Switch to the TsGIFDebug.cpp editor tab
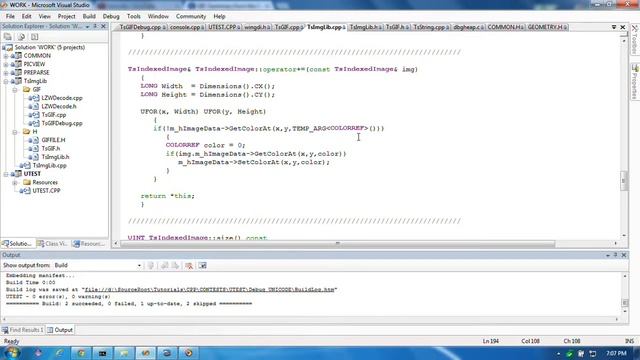 coord(142,27)
